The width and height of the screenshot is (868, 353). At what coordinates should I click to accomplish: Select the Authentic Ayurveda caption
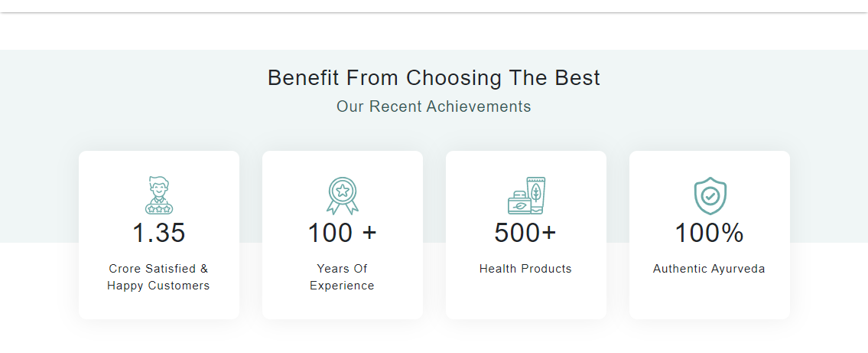[709, 269]
